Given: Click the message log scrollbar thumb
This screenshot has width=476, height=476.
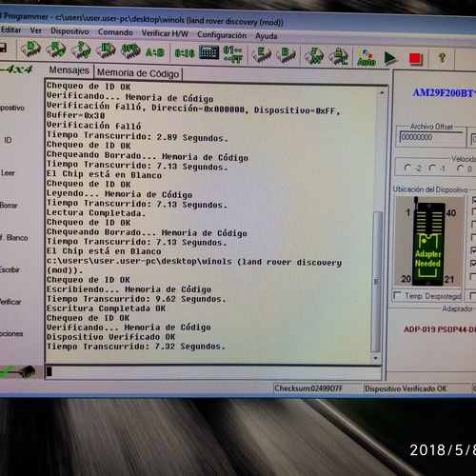Looking at the screenshot, I should [377, 282].
